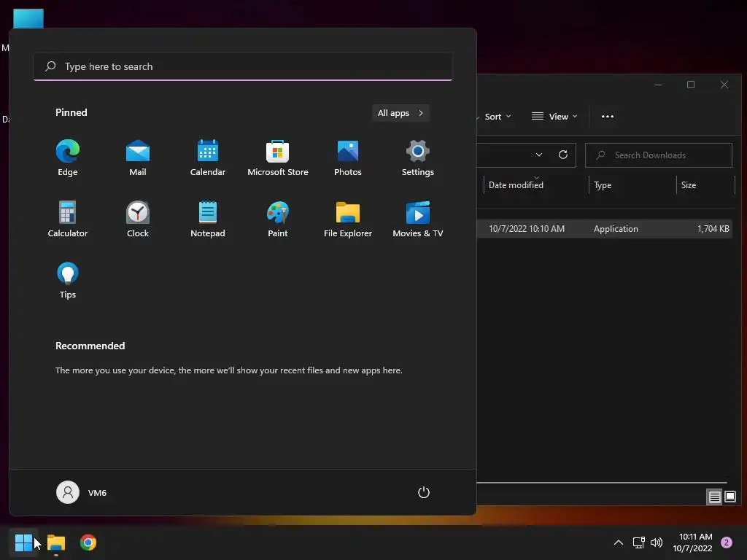This screenshot has height=560, width=747.
Task: Open the Paint app
Action: click(x=278, y=219)
